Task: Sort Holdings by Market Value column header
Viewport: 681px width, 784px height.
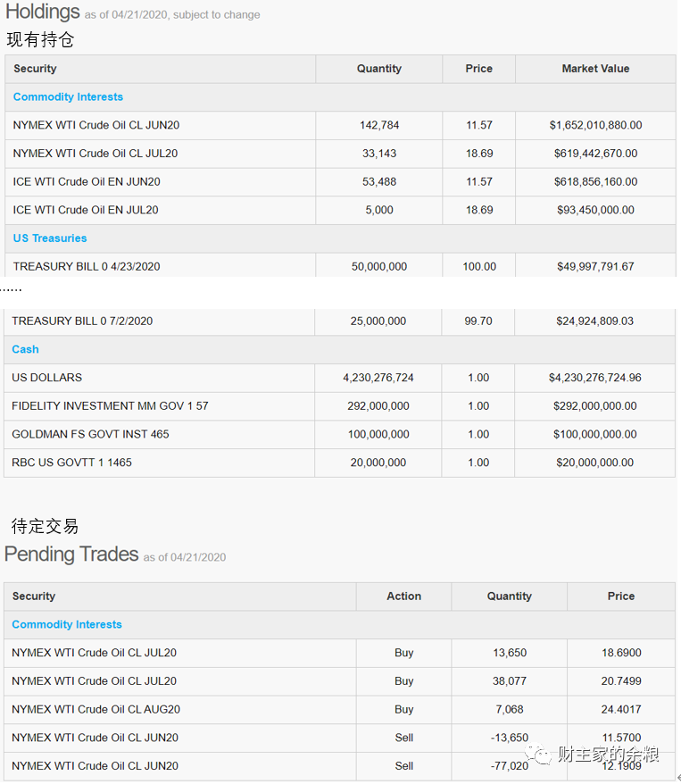Action: 595,69
